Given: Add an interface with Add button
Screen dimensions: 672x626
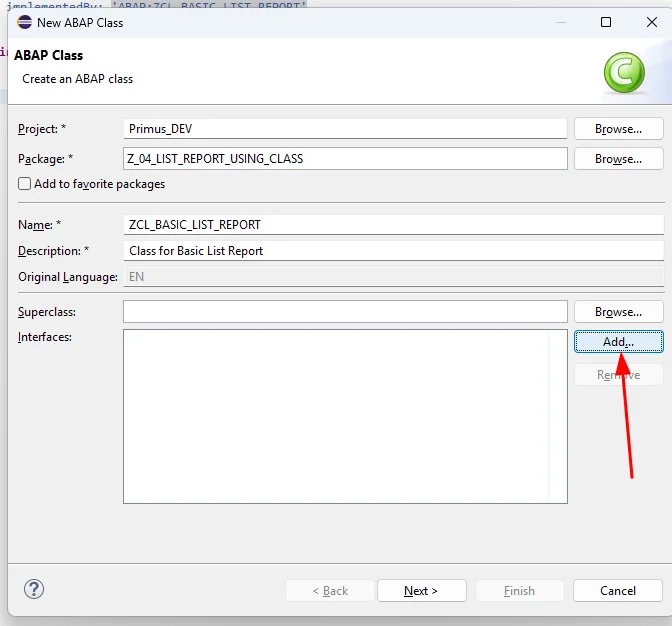Looking at the screenshot, I should point(618,341).
